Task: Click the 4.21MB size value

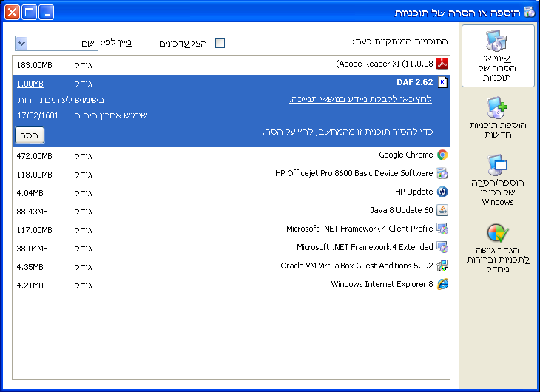Action: [30, 285]
